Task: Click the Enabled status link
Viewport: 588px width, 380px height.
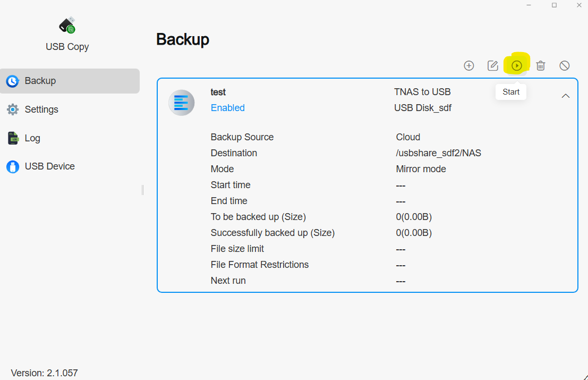Action: click(227, 108)
